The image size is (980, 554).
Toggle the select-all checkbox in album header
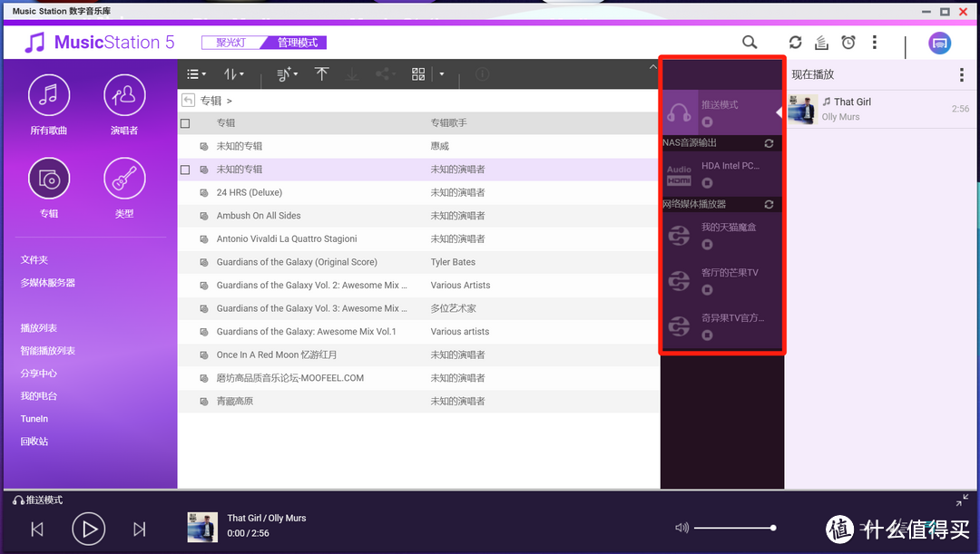(185, 123)
